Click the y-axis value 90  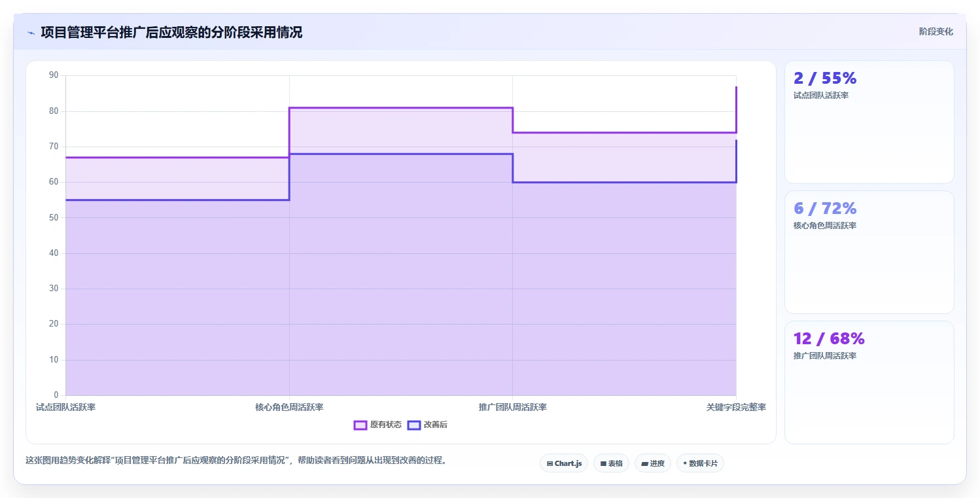pyautogui.click(x=54, y=75)
